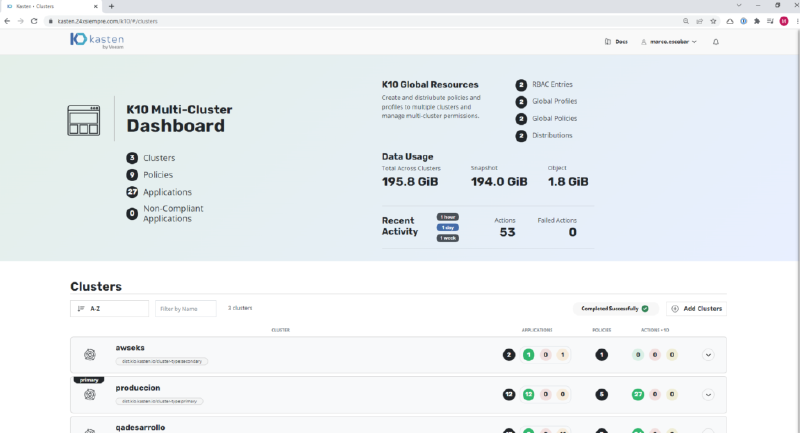Reload the page with the refresh icon
800x433 pixels.
click(34, 21)
